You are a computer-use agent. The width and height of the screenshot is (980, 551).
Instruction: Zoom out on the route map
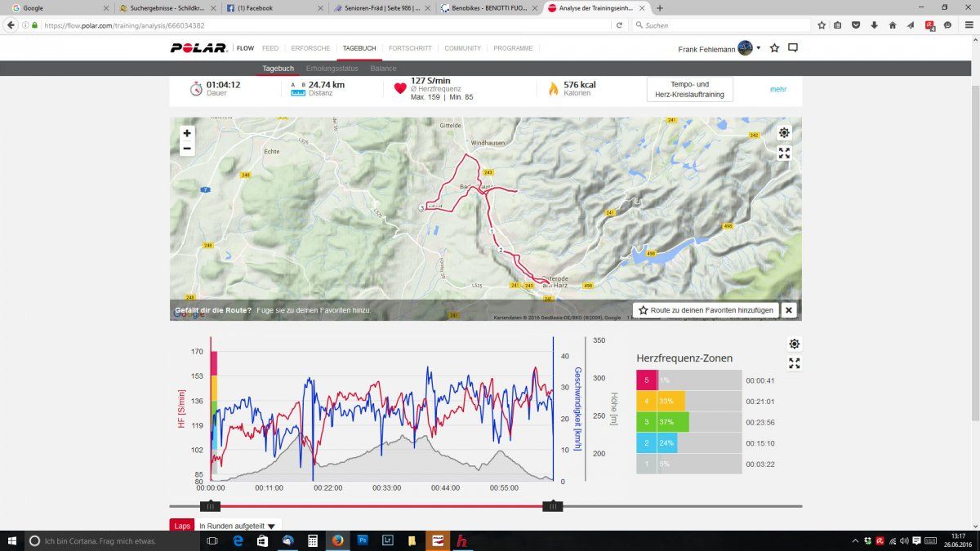click(187, 149)
